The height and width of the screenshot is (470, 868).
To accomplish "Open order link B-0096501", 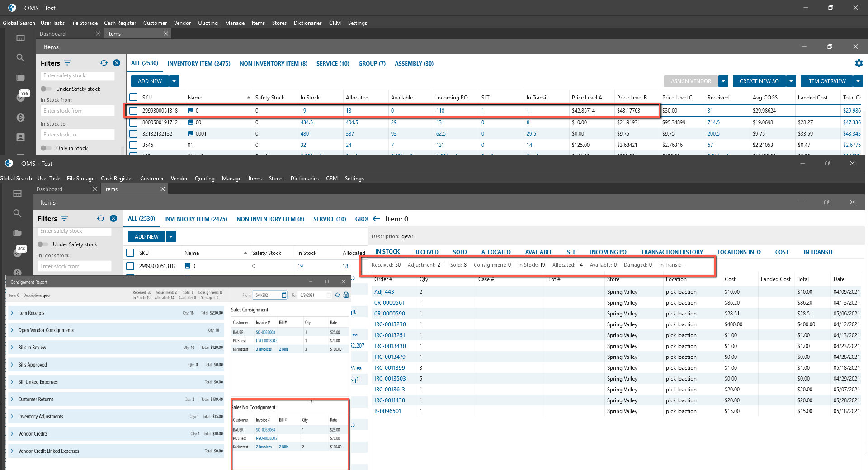I will 388,411.
